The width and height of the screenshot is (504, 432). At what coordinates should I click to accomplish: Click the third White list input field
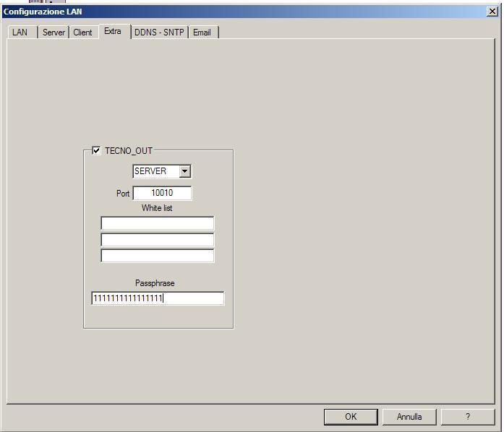[157, 256]
